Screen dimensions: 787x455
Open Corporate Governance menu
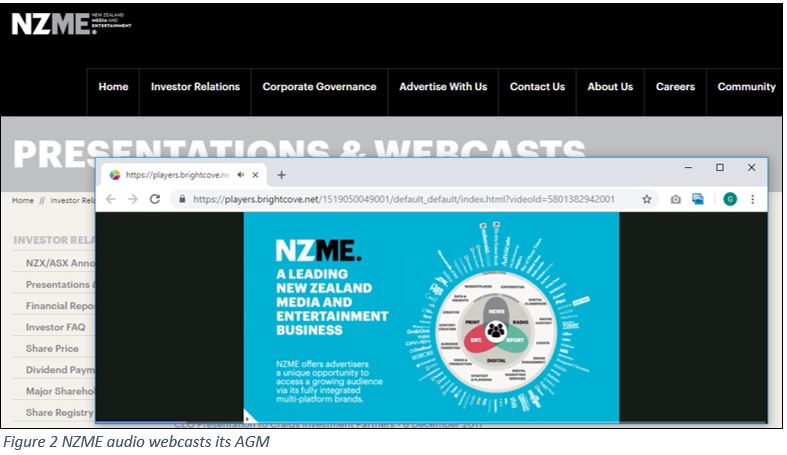click(x=319, y=87)
